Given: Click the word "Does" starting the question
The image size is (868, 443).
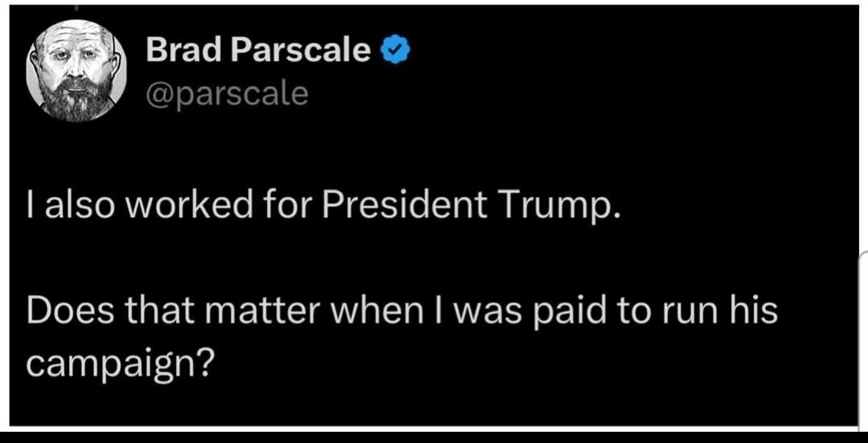Looking at the screenshot, I should tap(64, 310).
